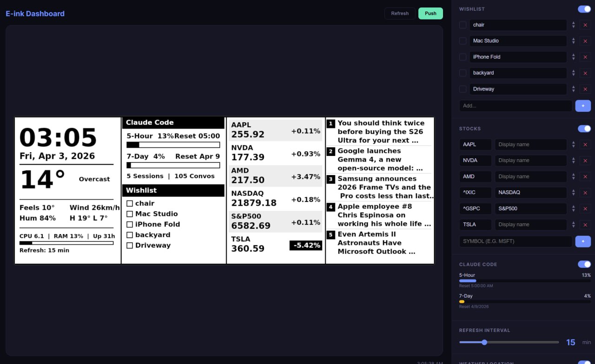Image resolution: width=595 pixels, height=364 pixels.
Task: Delete the chair wishlist item
Action: (x=585, y=25)
